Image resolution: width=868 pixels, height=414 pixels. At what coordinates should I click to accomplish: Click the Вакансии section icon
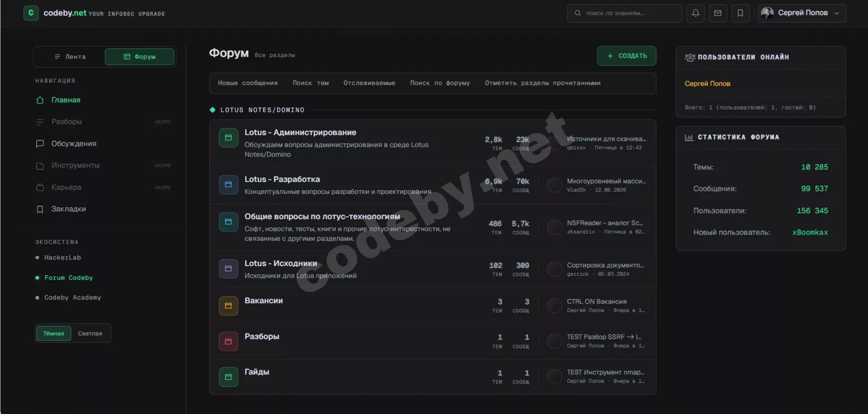click(228, 306)
